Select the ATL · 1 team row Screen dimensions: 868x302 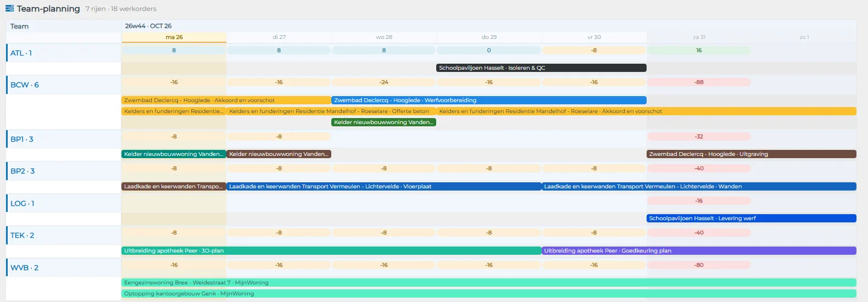click(x=63, y=53)
